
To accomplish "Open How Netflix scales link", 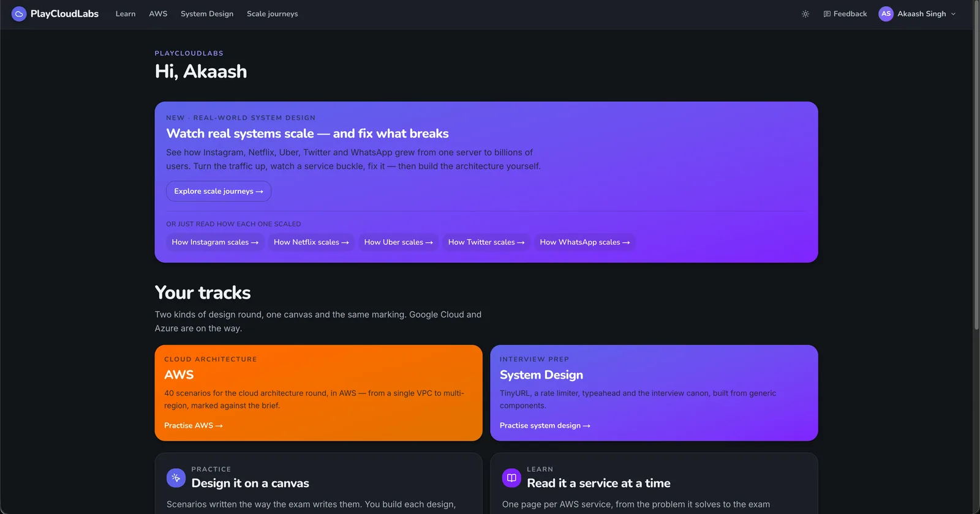I will tap(311, 242).
